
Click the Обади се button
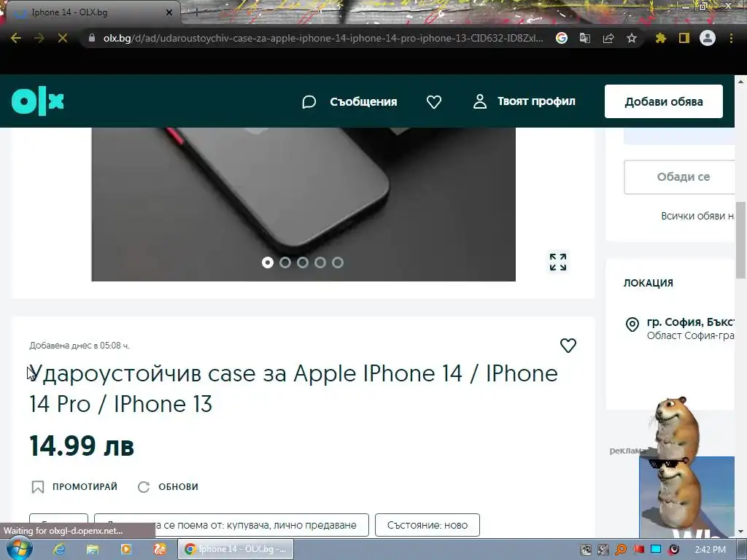point(680,176)
